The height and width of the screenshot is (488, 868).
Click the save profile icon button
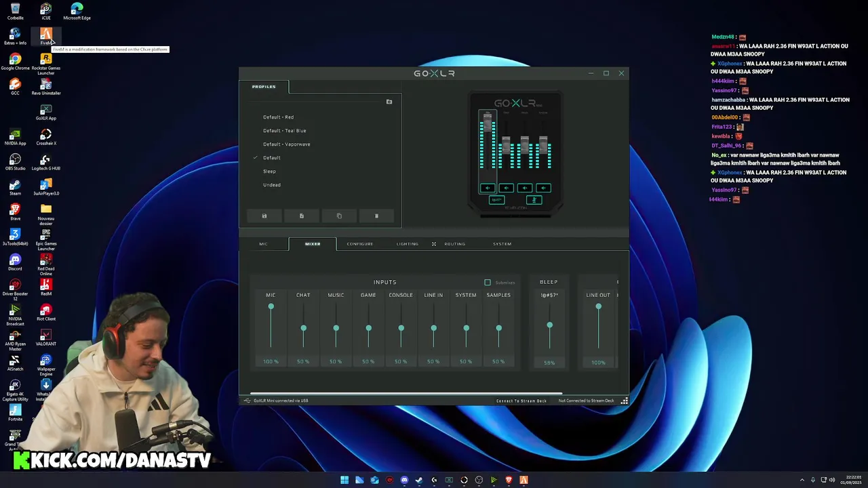[264, 216]
